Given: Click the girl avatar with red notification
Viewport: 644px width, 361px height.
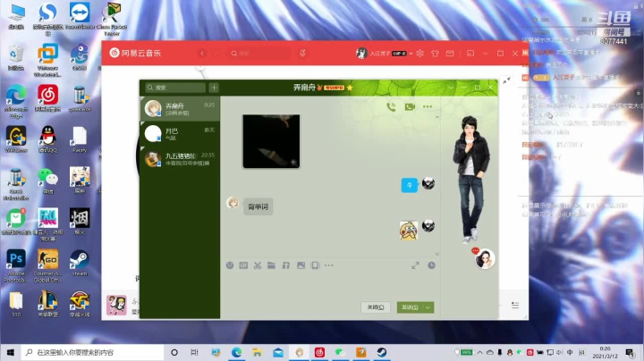Looking at the screenshot, I should (485, 258).
